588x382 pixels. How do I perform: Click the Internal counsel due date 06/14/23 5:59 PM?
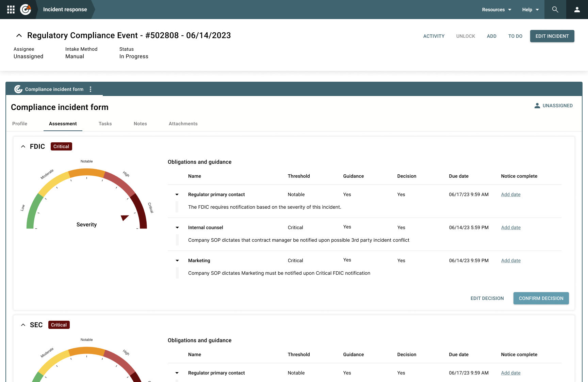pyautogui.click(x=469, y=227)
